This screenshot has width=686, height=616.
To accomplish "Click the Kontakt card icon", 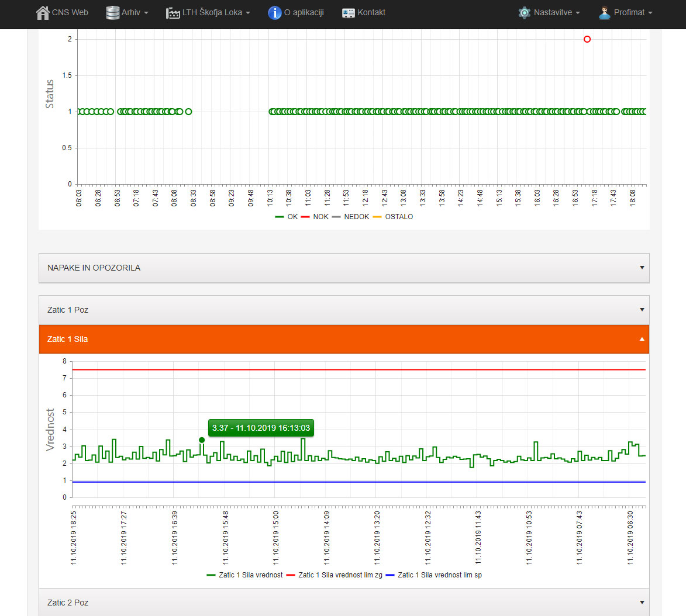I will [349, 13].
